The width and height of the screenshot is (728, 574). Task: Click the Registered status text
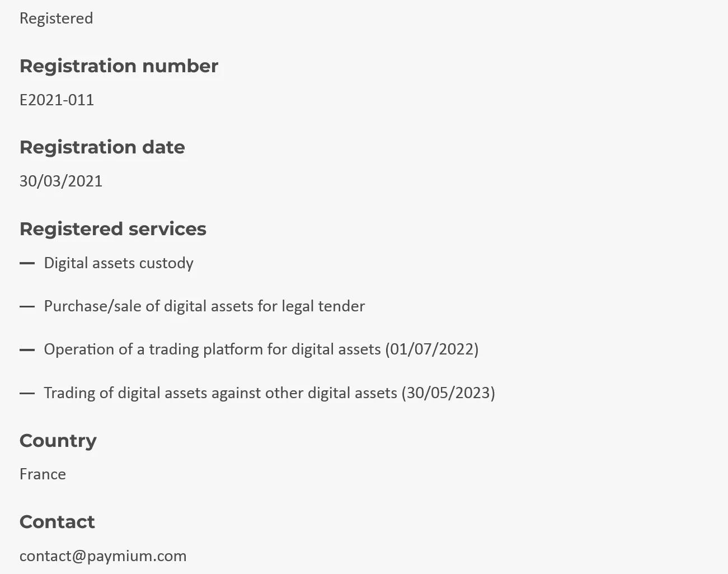pyautogui.click(x=56, y=18)
